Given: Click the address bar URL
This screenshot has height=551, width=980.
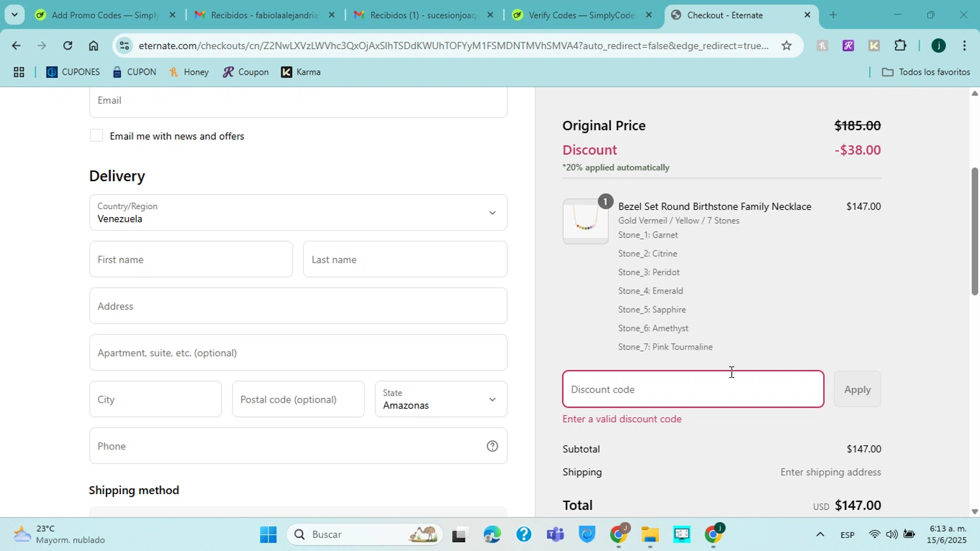Looking at the screenshot, I should pyautogui.click(x=453, y=46).
